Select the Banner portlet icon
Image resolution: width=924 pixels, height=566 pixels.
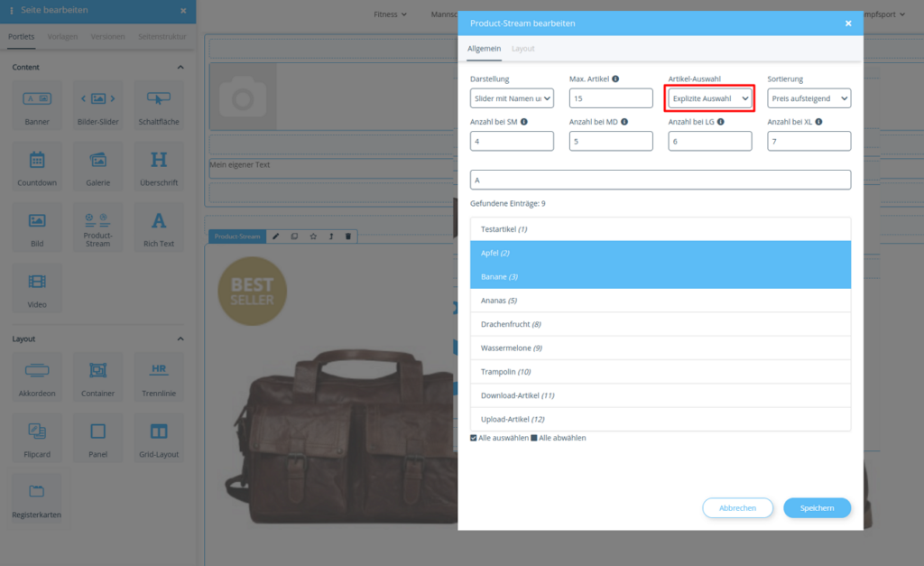coord(37,98)
